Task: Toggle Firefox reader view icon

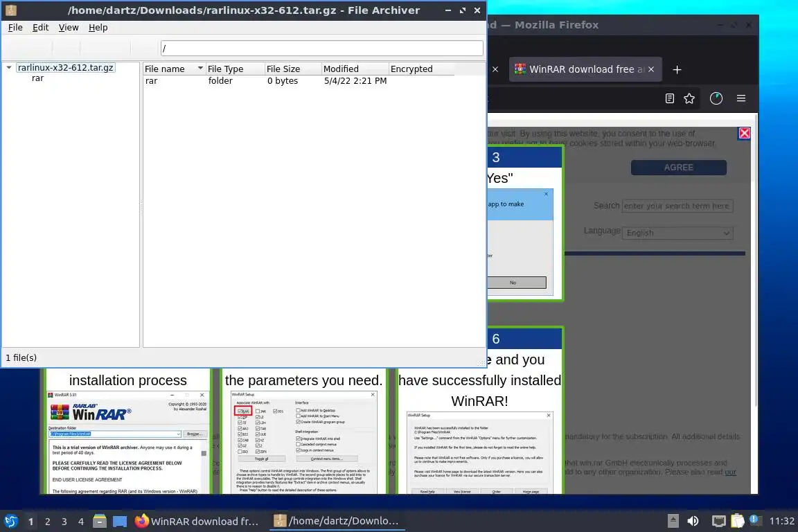Action: pos(670,98)
